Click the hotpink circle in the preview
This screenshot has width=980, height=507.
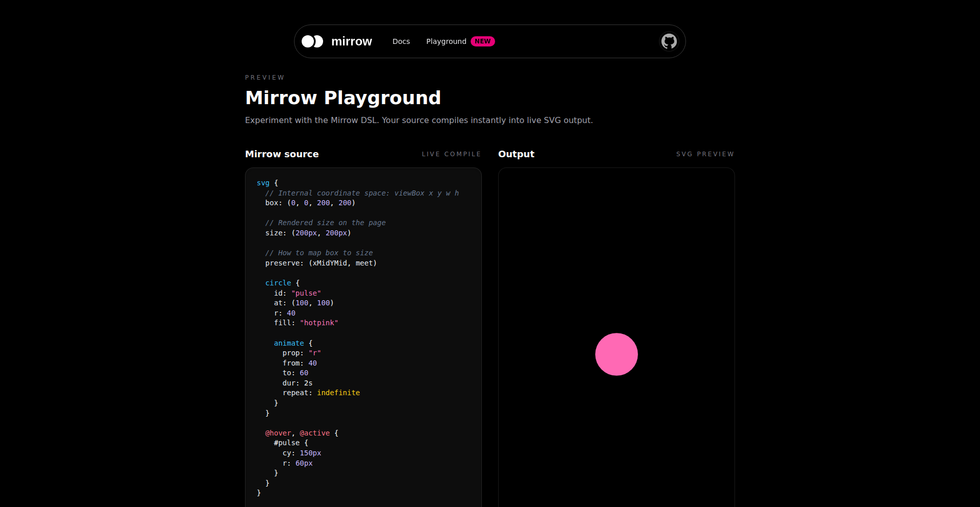616,354
